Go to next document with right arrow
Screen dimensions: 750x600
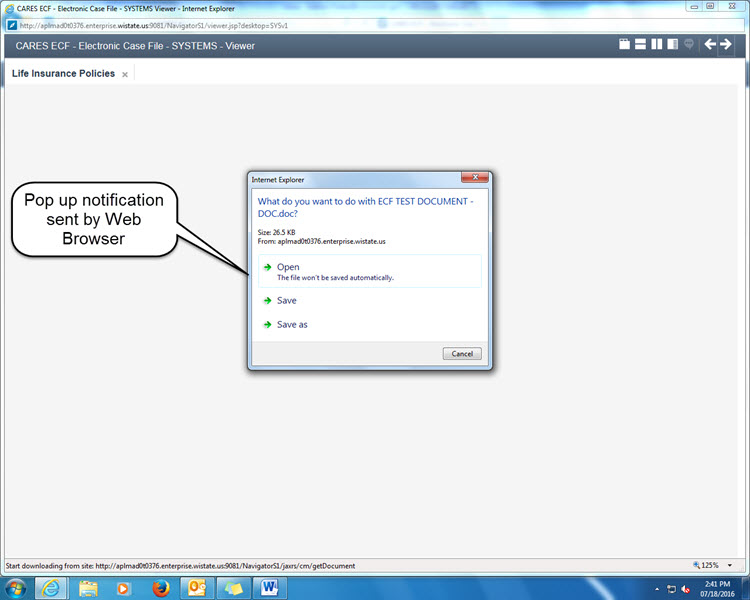point(727,45)
